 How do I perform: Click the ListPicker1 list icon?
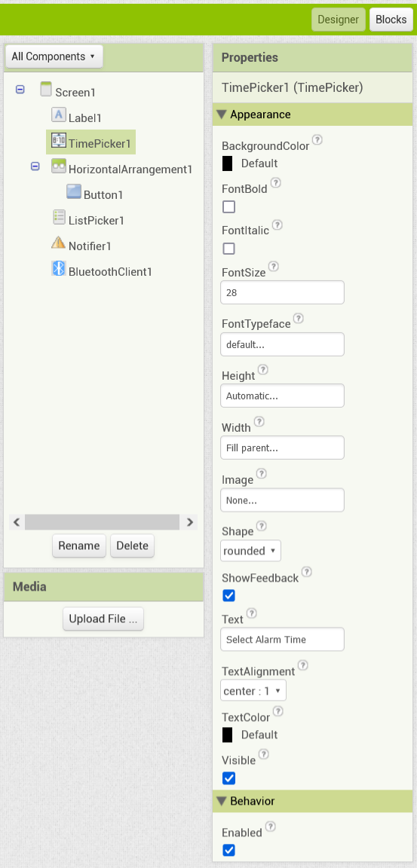tap(59, 217)
